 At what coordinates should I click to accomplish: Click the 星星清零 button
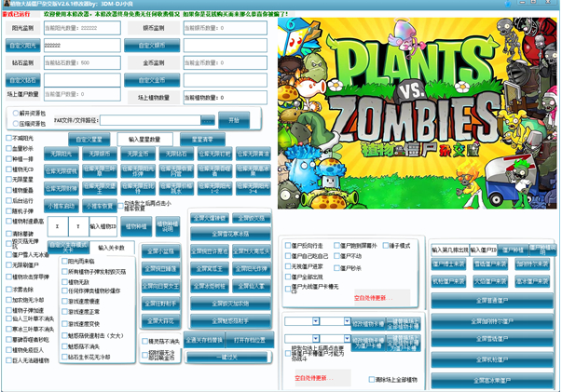point(202,140)
